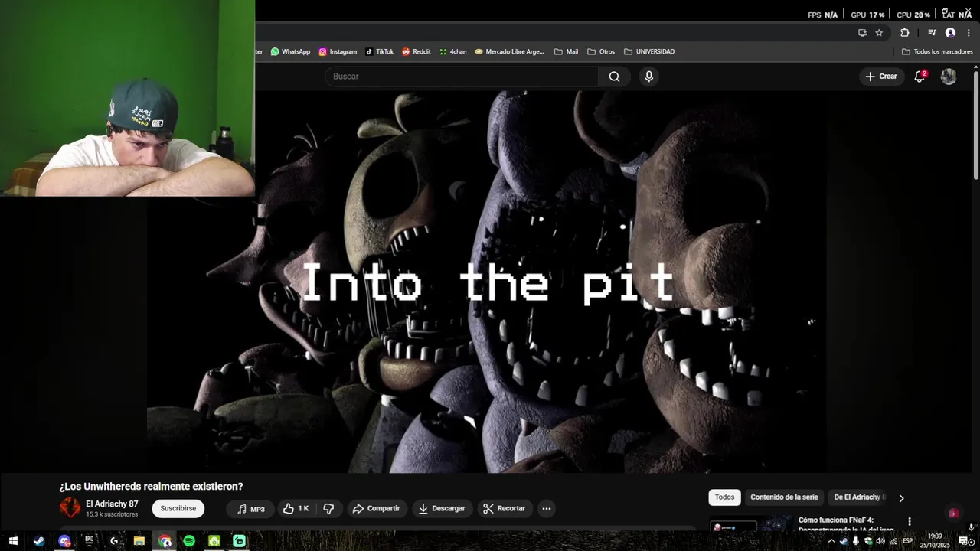
Task: Show hidden system tray icons
Action: pyautogui.click(x=831, y=541)
